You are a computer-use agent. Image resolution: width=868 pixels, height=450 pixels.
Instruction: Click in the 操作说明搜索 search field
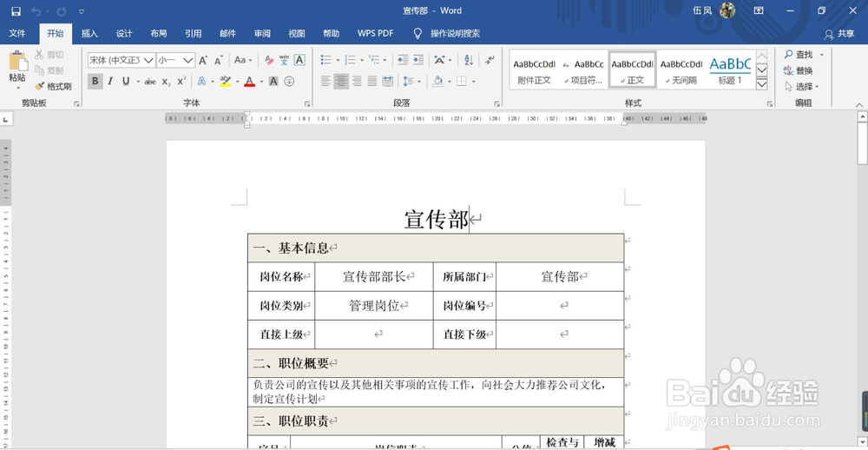click(455, 34)
